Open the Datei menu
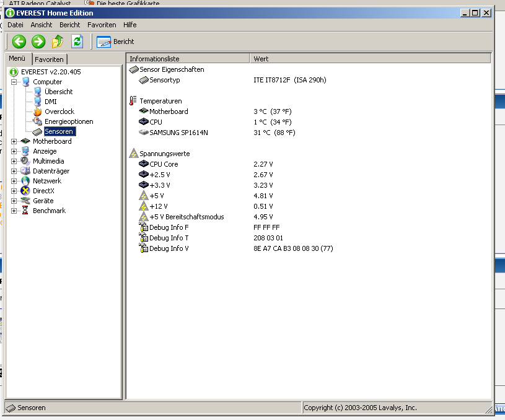 click(15, 25)
